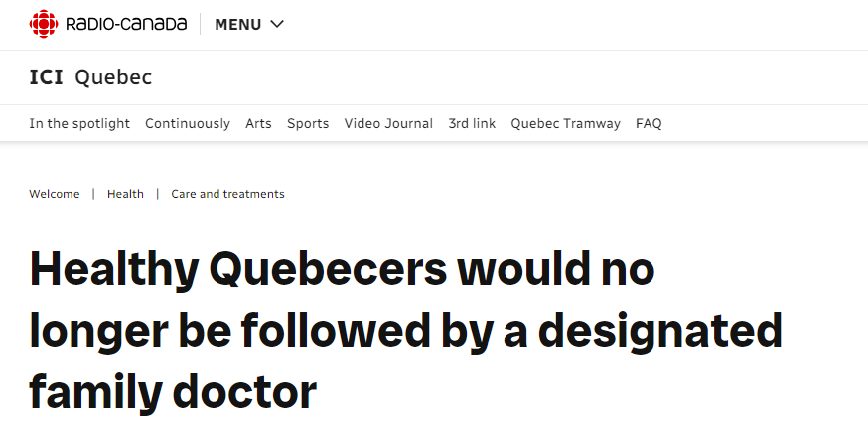Open the Video Journal tab

coord(388,124)
